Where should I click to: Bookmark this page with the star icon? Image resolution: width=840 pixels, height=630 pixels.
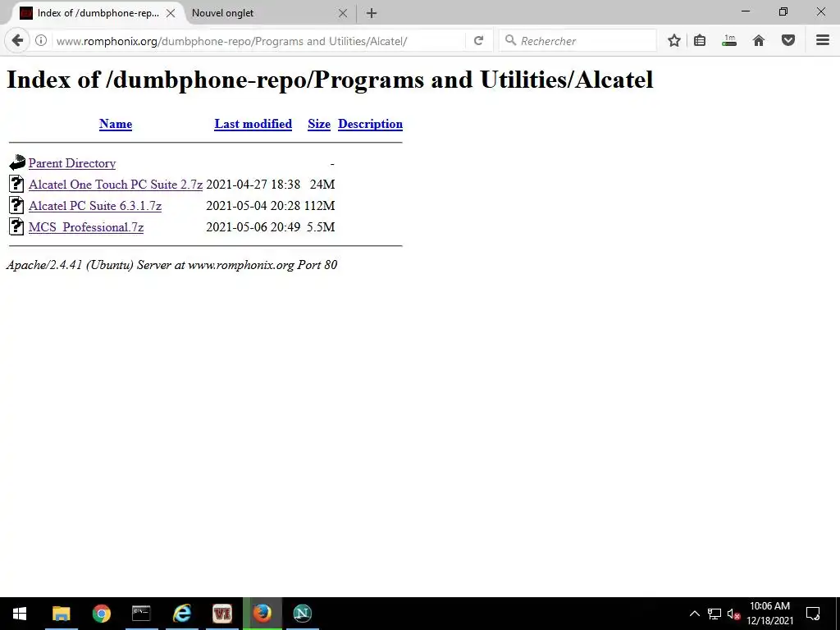[674, 41]
